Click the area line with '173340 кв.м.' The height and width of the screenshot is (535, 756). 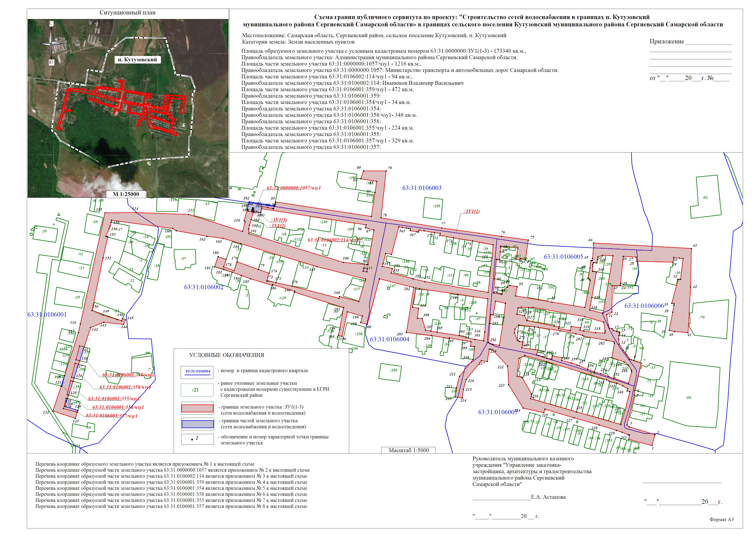384,51
